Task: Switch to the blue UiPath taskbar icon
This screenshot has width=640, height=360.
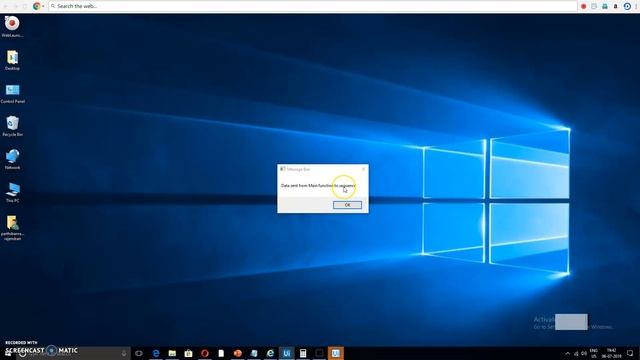Action: 287,353
